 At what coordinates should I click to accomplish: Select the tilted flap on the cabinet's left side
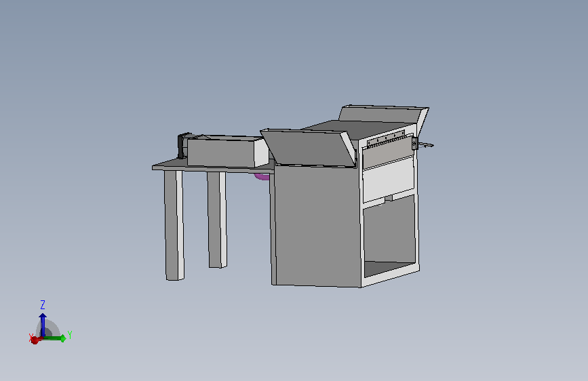309,148
